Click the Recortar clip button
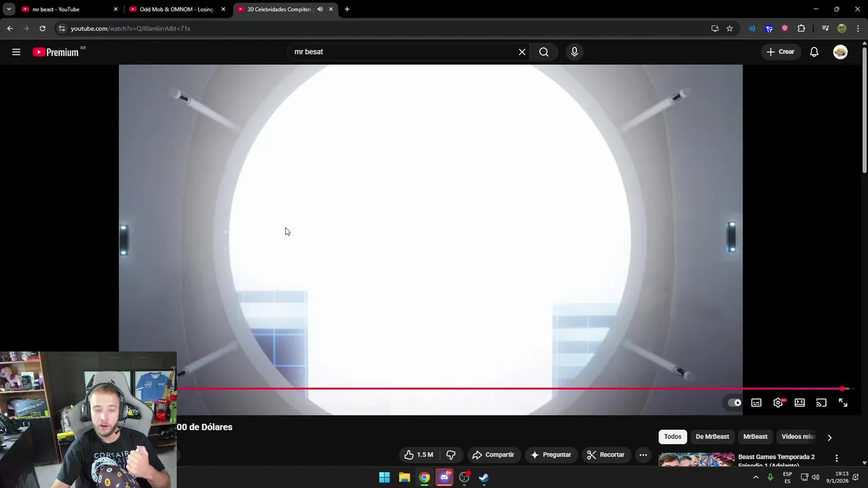Viewport: 868px width, 488px height. [x=606, y=455]
